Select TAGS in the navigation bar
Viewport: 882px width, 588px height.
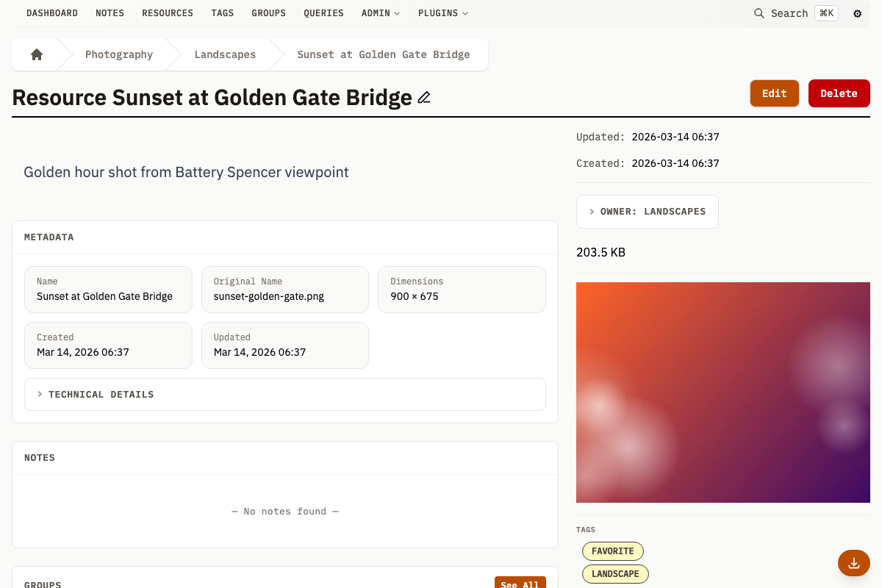(222, 12)
